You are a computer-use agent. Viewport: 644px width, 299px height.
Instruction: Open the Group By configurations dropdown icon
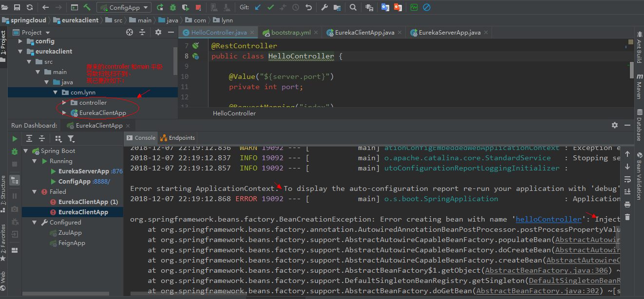58,139
